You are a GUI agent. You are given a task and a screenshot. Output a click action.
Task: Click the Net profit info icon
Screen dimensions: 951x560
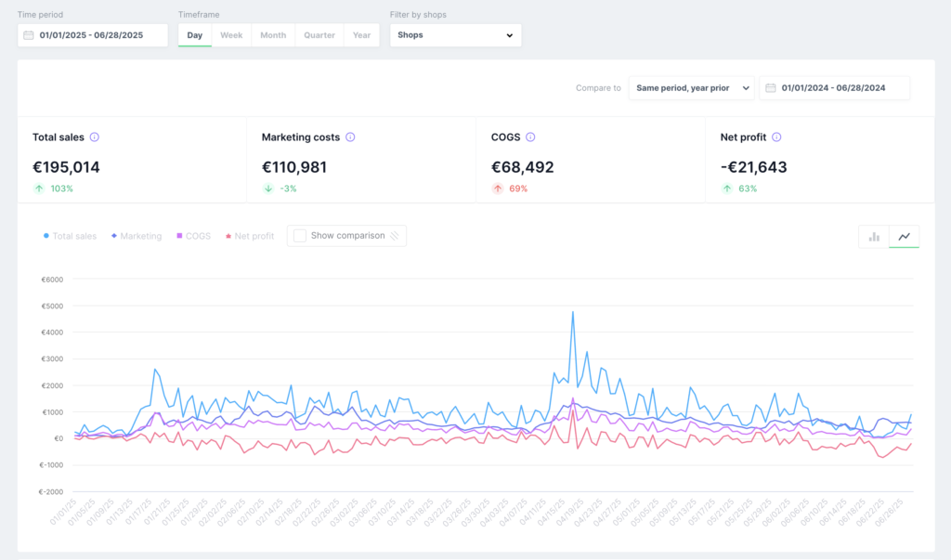[x=777, y=137]
